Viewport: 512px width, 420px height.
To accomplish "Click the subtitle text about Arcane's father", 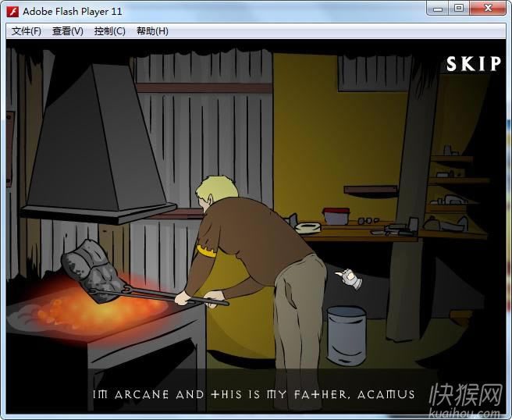I will tap(254, 394).
